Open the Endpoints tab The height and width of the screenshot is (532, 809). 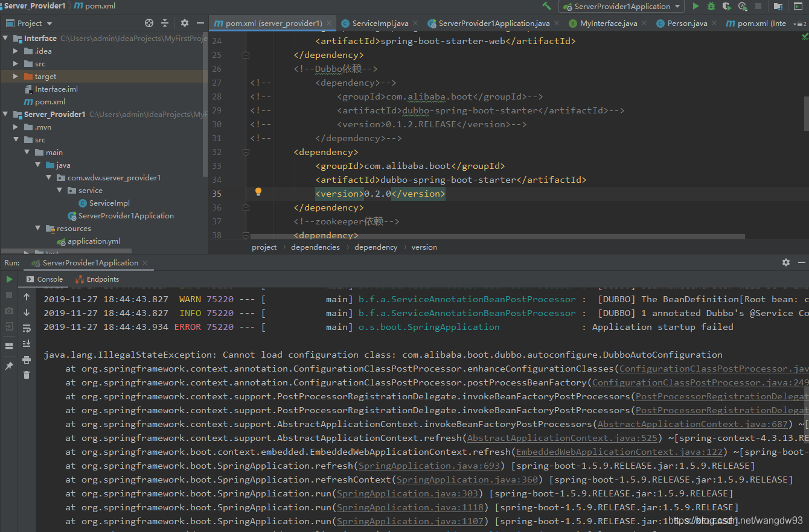point(97,279)
